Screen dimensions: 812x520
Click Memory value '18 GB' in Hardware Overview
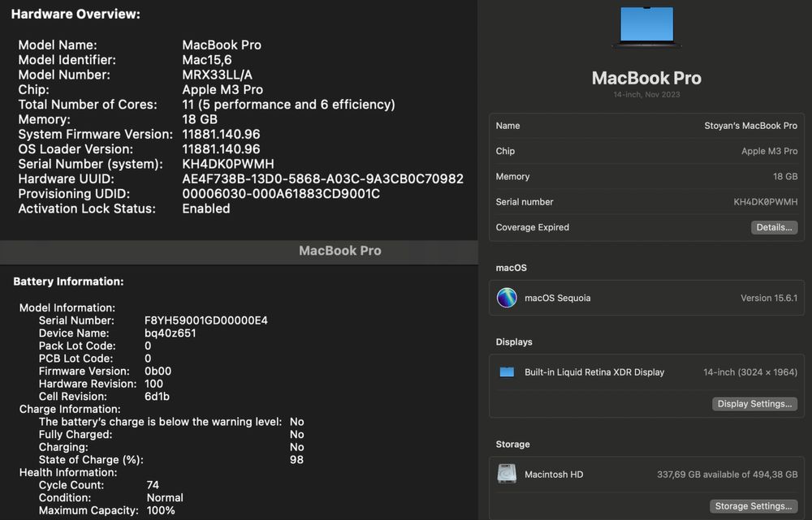click(x=200, y=119)
